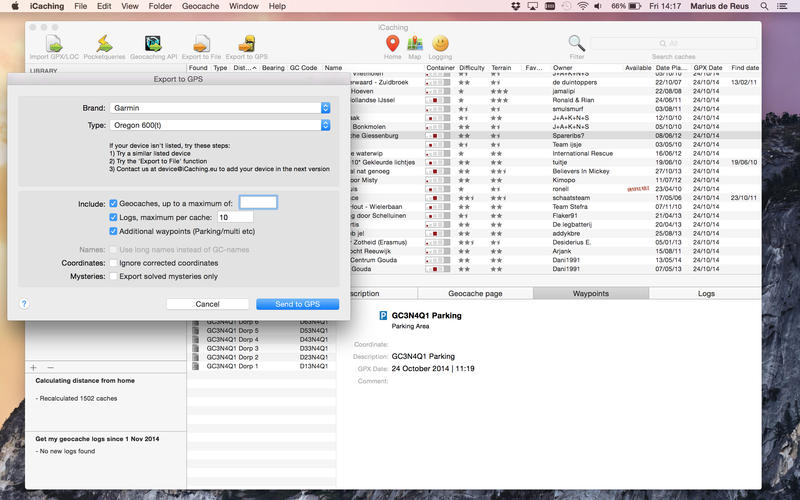Open the Apple menu

[x=15, y=6]
